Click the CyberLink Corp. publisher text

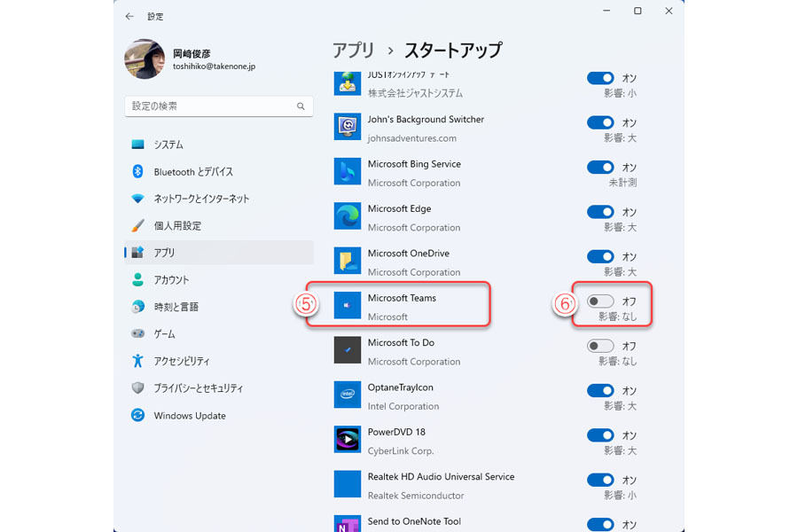tap(401, 451)
